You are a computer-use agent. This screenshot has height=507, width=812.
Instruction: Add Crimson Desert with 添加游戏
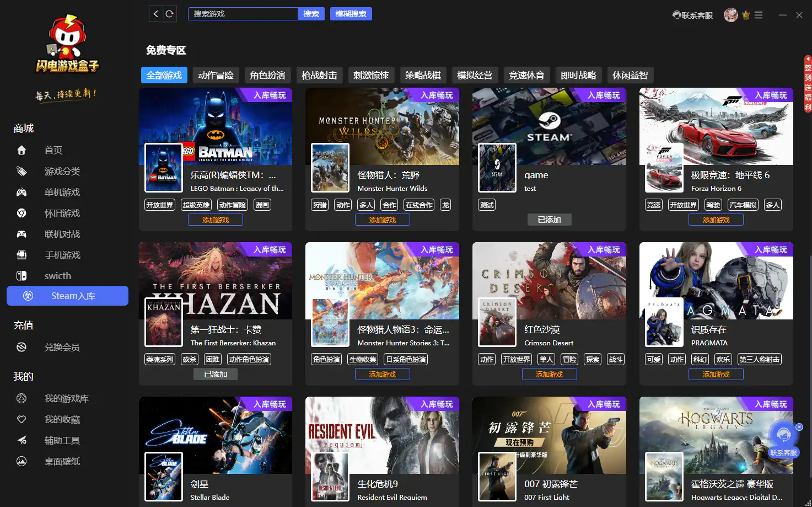[550, 374]
